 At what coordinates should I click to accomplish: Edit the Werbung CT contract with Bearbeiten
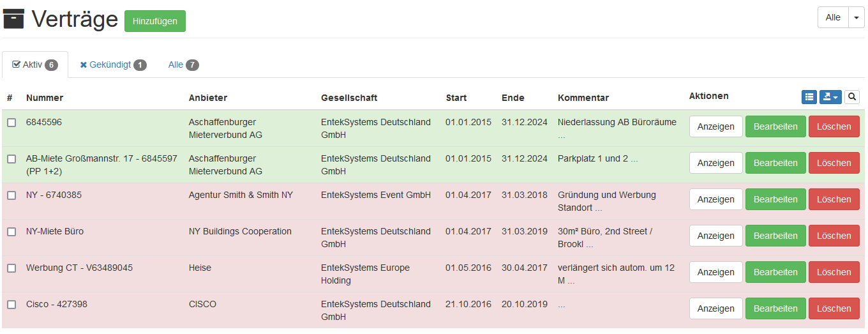click(x=775, y=272)
